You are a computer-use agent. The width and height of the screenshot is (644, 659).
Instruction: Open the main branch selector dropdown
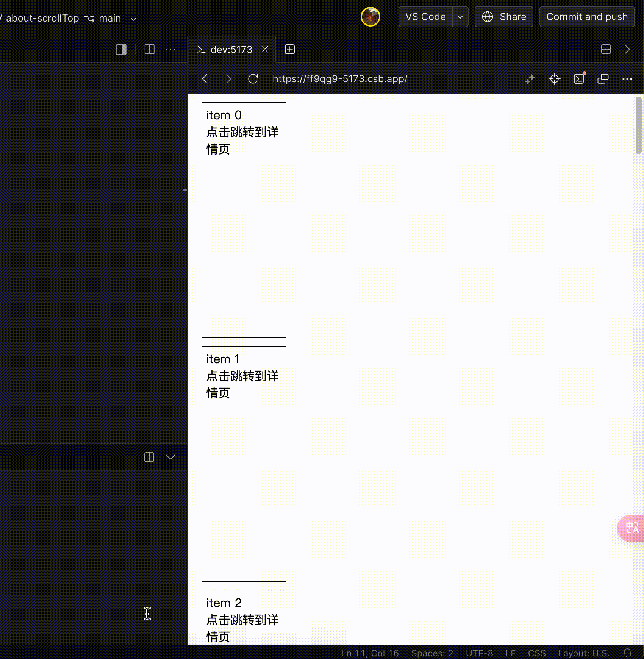[x=133, y=18]
